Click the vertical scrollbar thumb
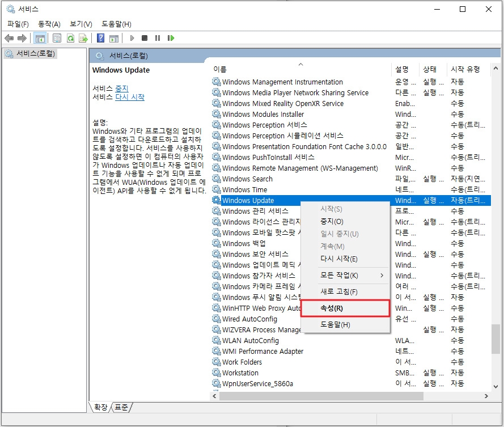The height and width of the screenshot is (427, 504). 495,339
